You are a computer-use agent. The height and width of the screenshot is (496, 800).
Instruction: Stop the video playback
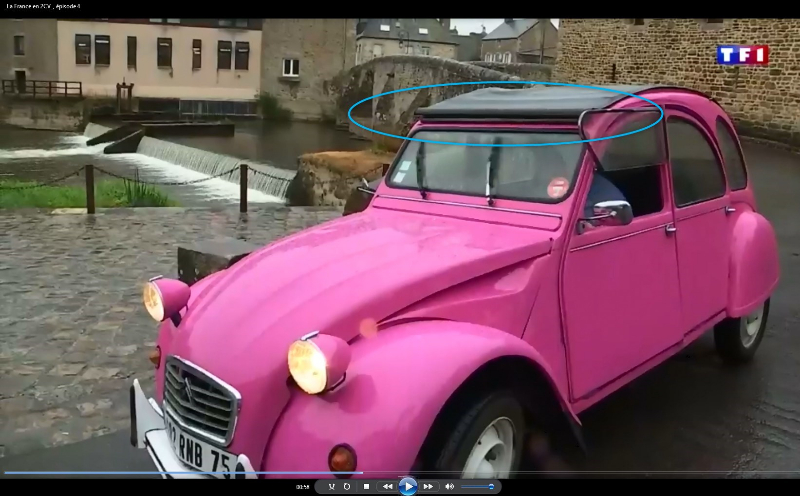[366, 486]
